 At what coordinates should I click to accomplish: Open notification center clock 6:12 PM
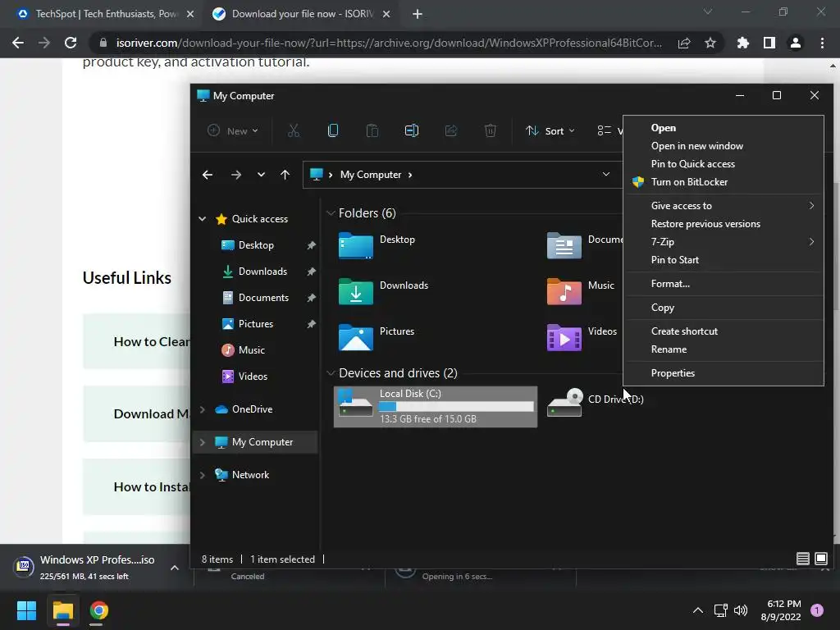point(781,610)
